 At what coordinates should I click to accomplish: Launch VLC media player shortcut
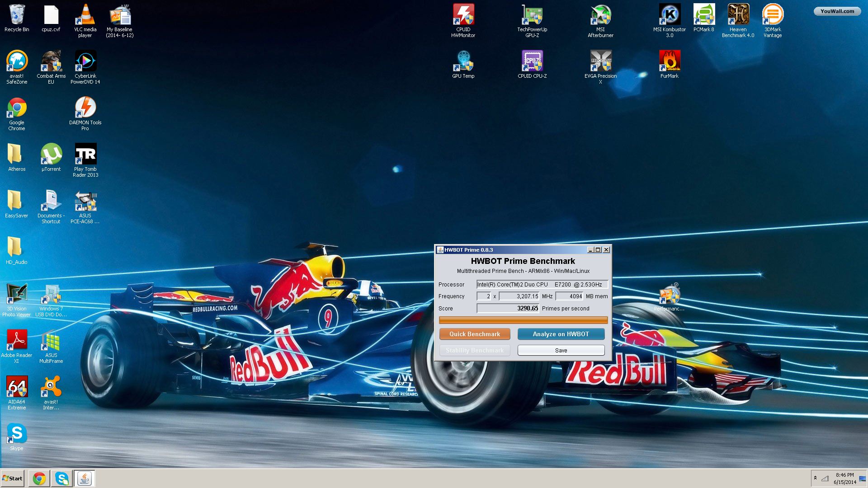(85, 20)
